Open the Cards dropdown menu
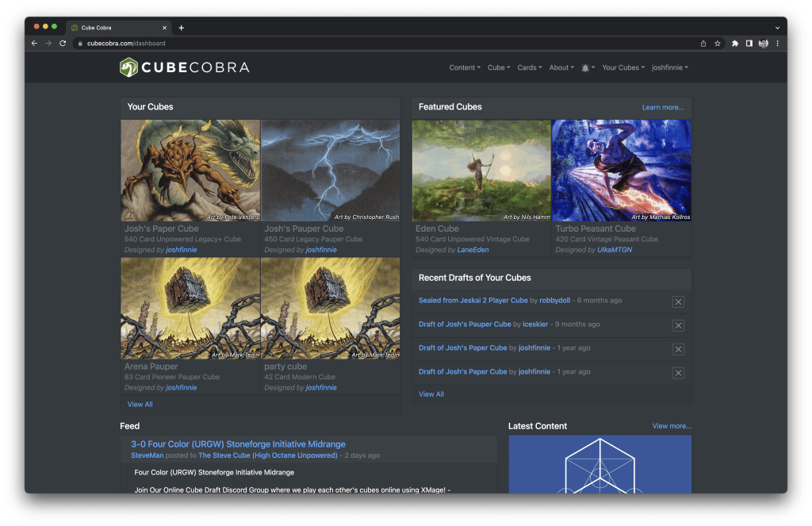This screenshot has height=526, width=812. [x=529, y=67]
